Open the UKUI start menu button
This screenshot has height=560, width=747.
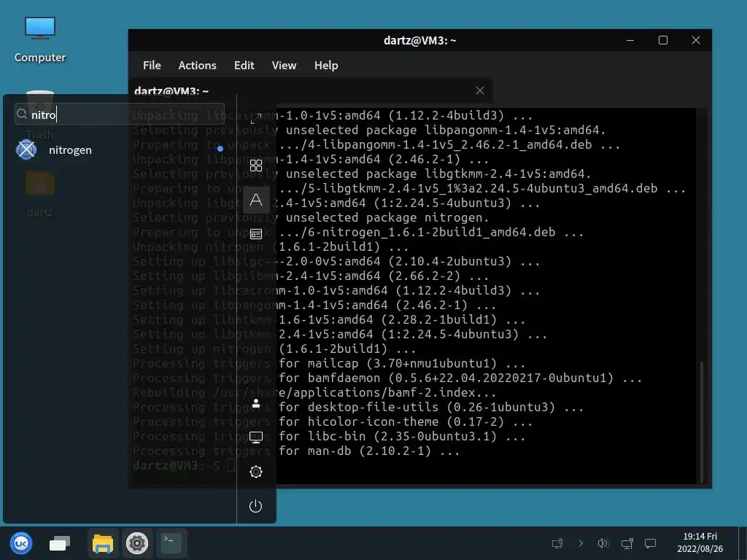[21, 542]
